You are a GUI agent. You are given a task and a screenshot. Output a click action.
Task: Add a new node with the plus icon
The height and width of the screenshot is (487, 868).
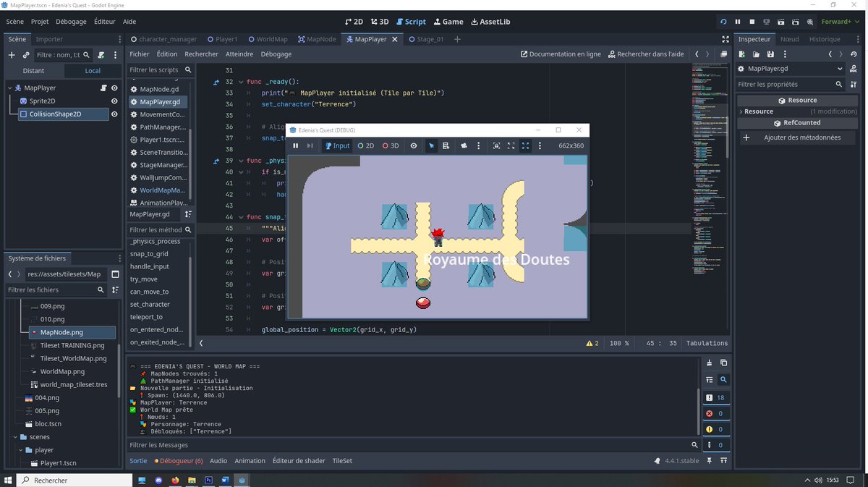(11, 55)
